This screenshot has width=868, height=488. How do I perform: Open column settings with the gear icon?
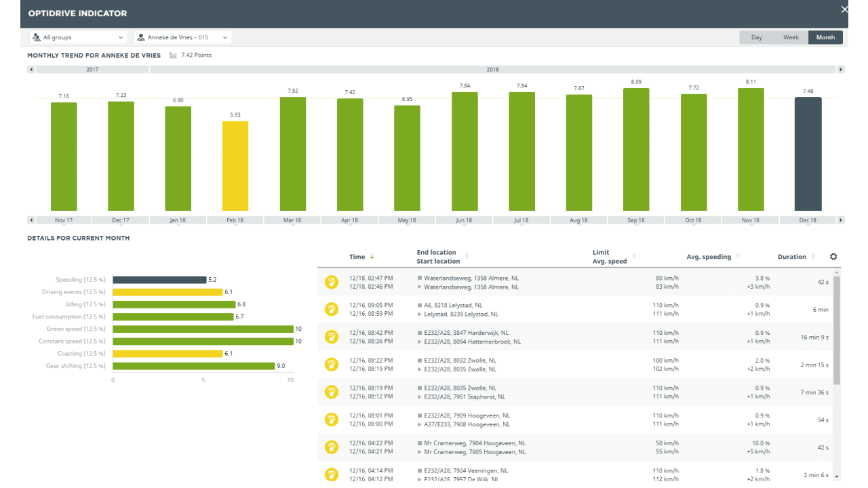click(x=833, y=256)
